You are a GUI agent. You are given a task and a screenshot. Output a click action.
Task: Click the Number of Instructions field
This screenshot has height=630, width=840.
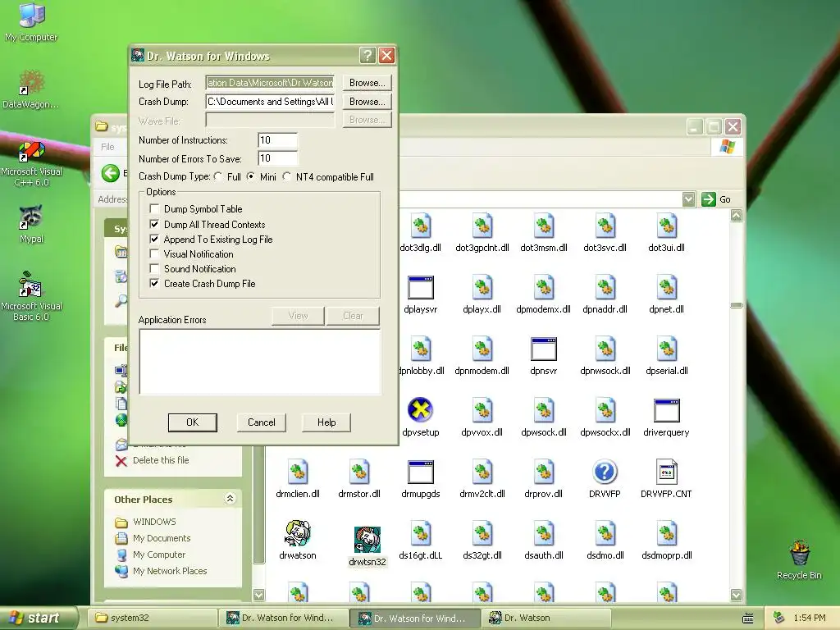[x=277, y=140]
